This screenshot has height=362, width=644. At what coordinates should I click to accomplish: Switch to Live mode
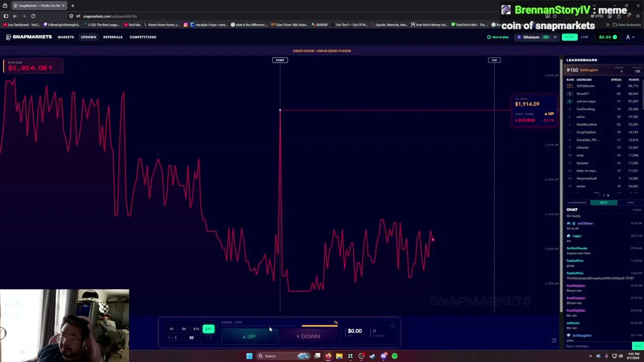pos(585,37)
